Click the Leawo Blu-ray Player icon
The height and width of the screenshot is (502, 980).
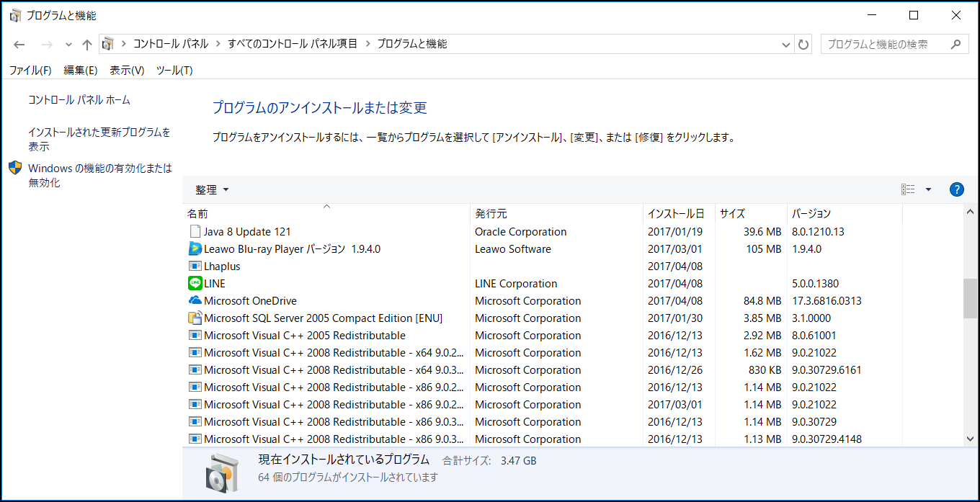tap(195, 249)
